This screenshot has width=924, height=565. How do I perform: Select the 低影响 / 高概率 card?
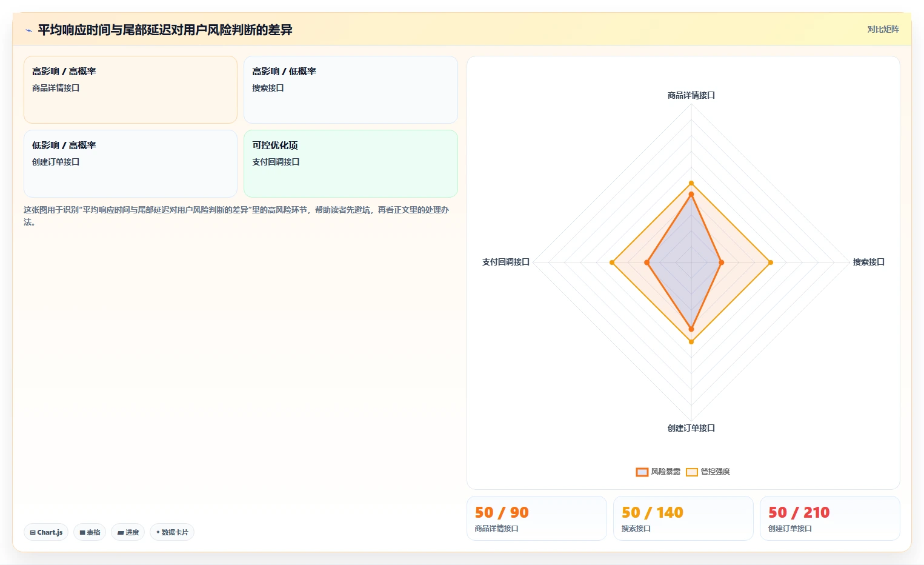pyautogui.click(x=130, y=164)
